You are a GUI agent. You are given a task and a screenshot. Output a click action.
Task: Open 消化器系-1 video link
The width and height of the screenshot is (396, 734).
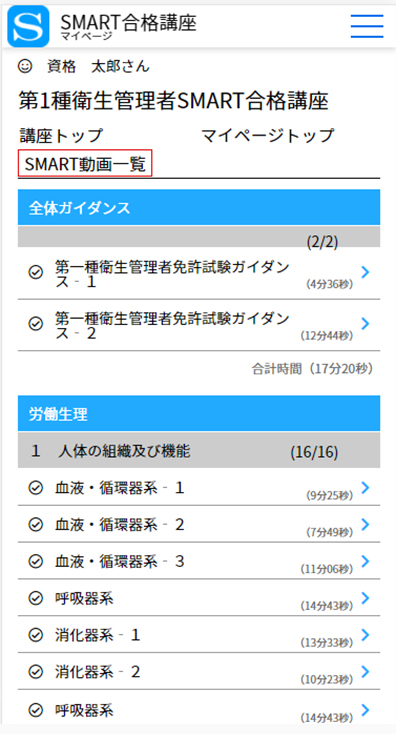point(199,635)
